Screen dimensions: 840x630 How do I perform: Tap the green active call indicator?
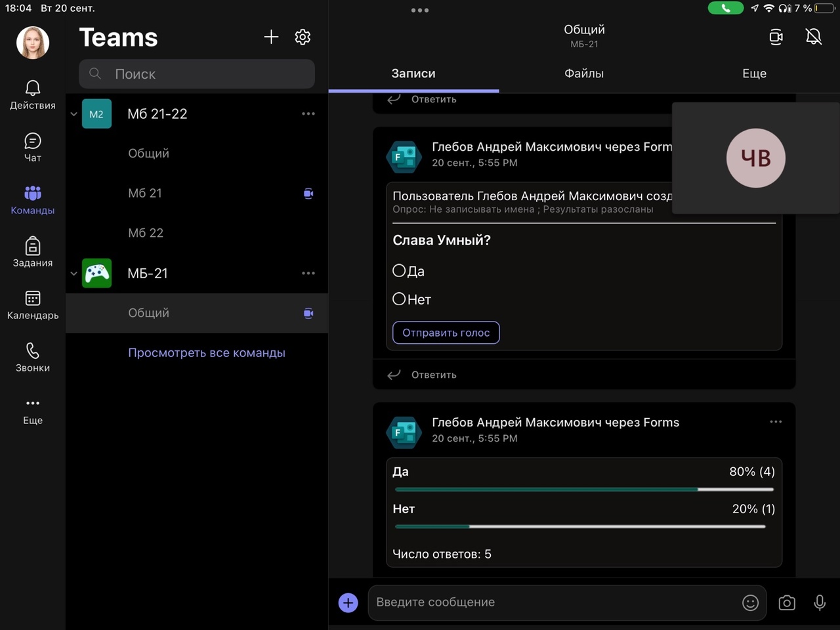point(726,8)
